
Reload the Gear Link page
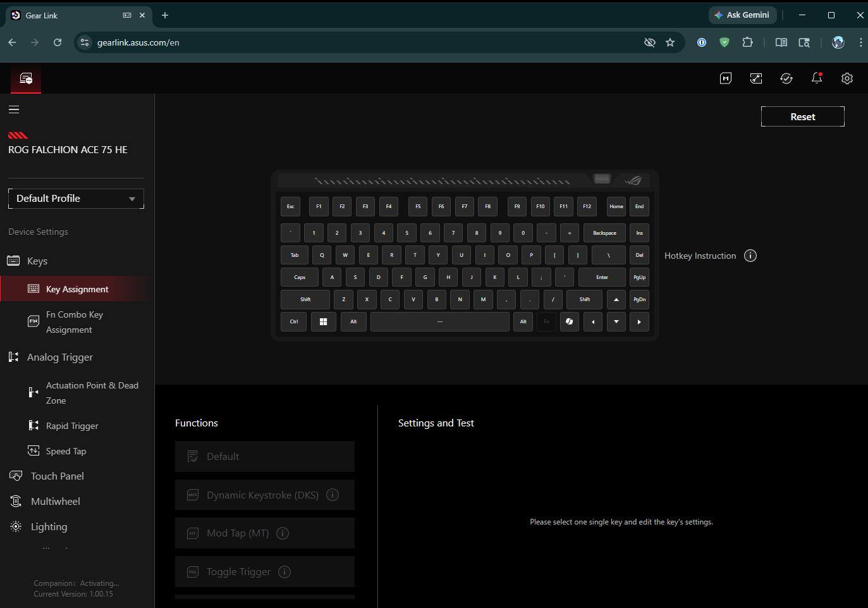coord(58,42)
